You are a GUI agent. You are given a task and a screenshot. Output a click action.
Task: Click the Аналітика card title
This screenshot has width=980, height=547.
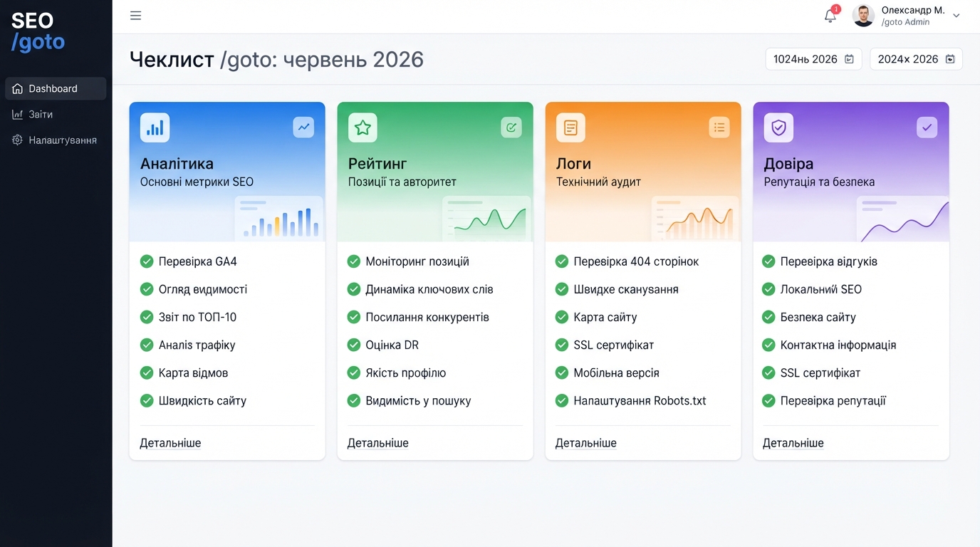(177, 164)
